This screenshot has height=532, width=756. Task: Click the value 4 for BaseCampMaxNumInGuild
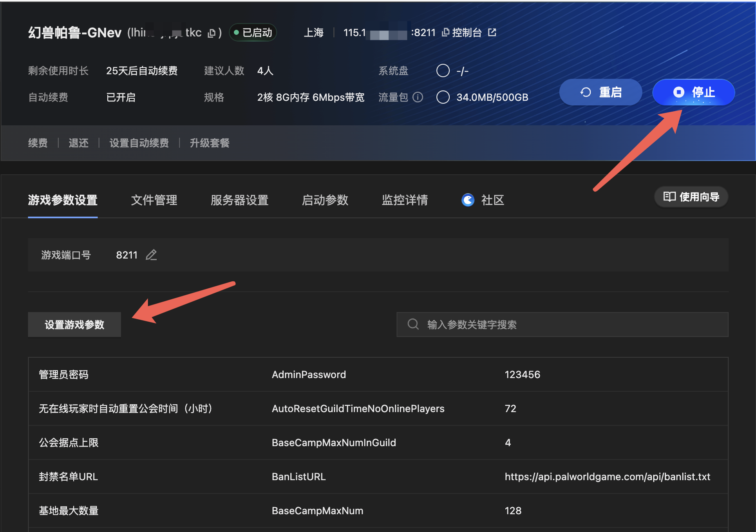[508, 443]
